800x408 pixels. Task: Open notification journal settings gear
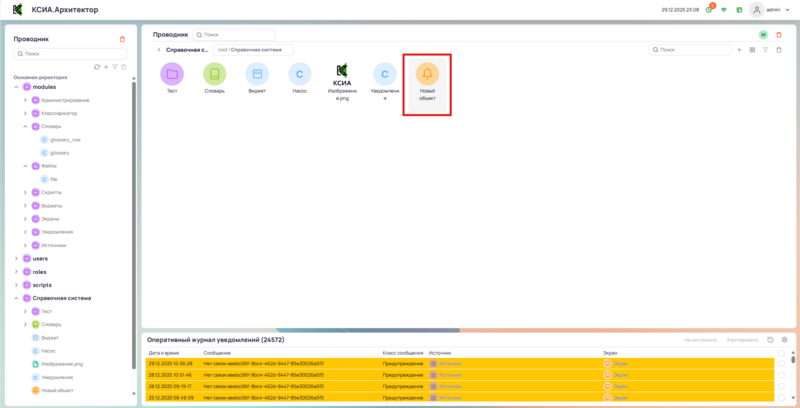784,339
